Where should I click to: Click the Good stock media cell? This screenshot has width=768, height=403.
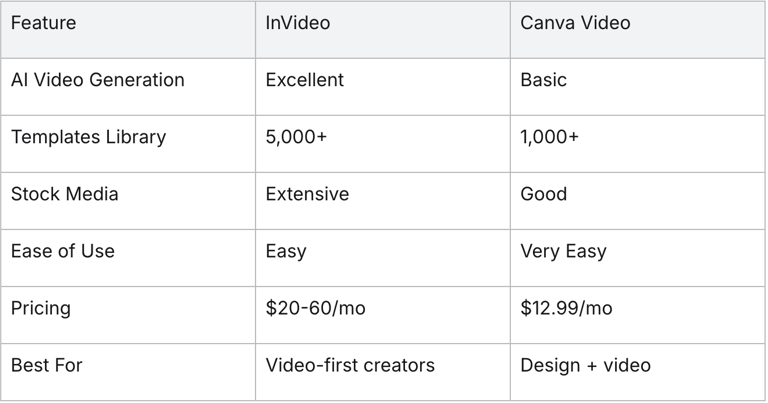point(543,194)
